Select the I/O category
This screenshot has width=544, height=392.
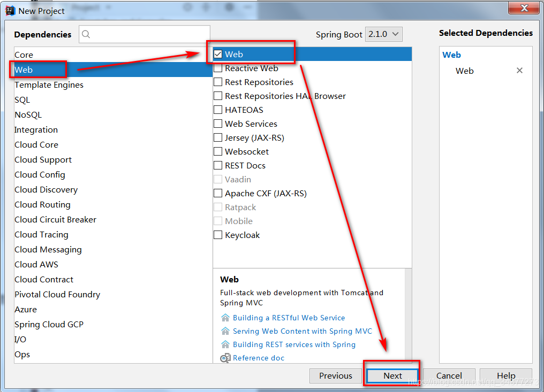click(113, 339)
